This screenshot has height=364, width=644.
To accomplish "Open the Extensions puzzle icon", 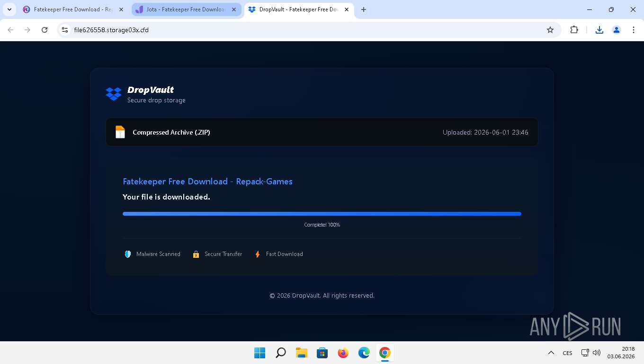I will pos(574,30).
